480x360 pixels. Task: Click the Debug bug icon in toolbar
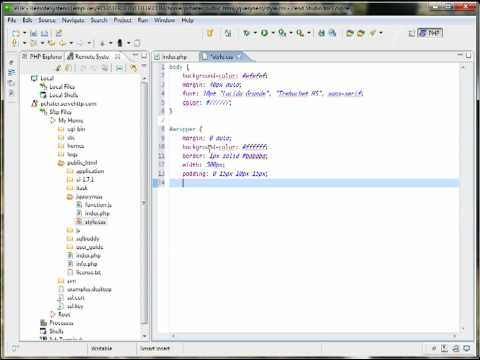(x=246, y=33)
